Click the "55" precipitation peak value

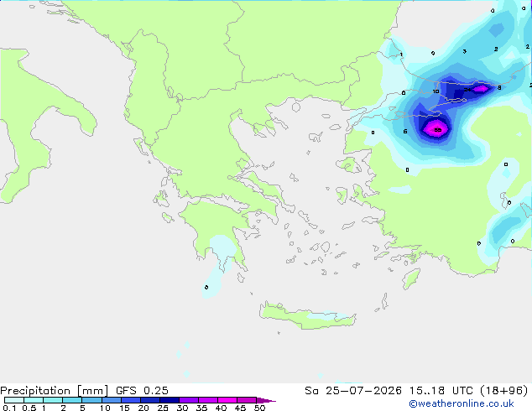coord(438,130)
